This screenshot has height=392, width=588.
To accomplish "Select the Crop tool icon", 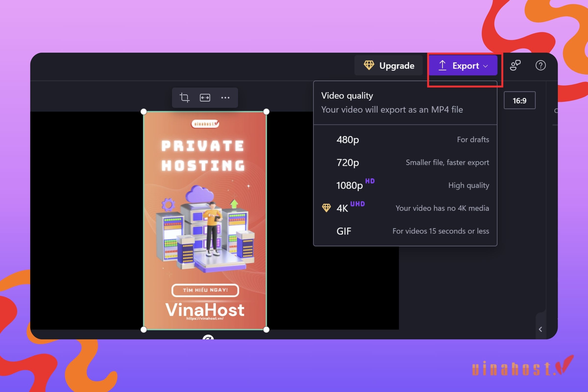I will (184, 98).
